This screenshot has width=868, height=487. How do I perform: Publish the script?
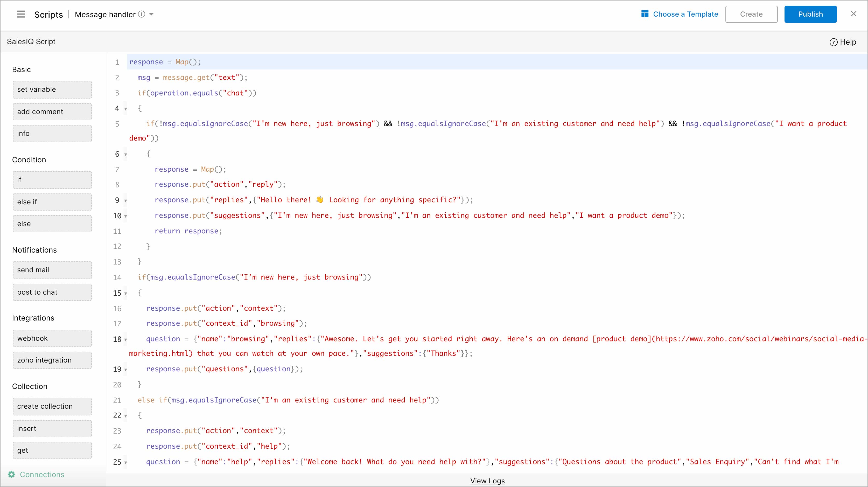click(x=810, y=14)
